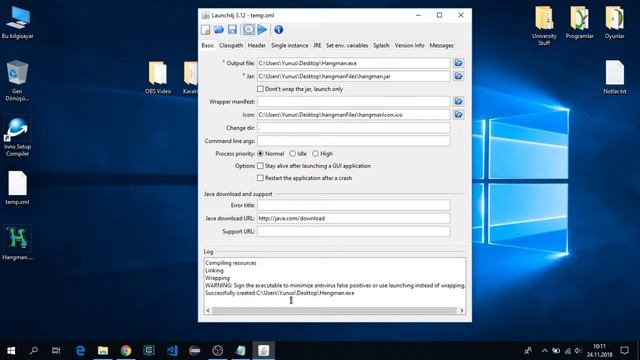Image resolution: width=640 pixels, height=360 pixels.
Task: Select Idle process priority
Action: (x=293, y=153)
